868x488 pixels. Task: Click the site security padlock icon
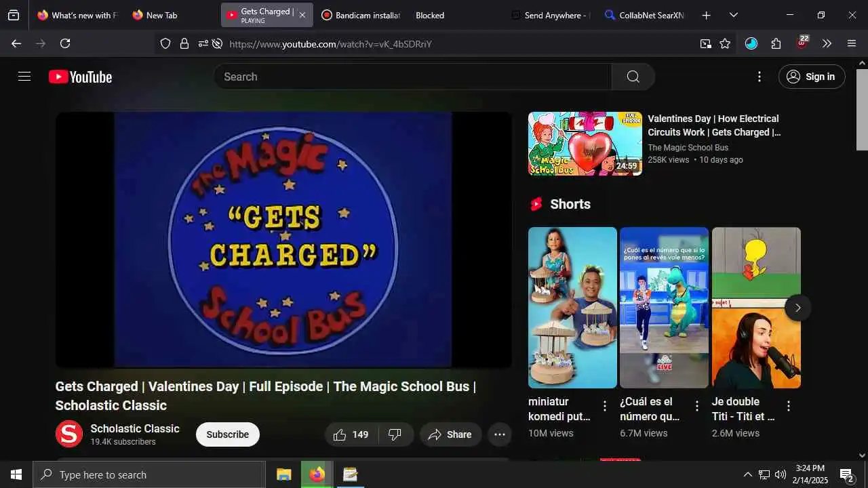[184, 44]
